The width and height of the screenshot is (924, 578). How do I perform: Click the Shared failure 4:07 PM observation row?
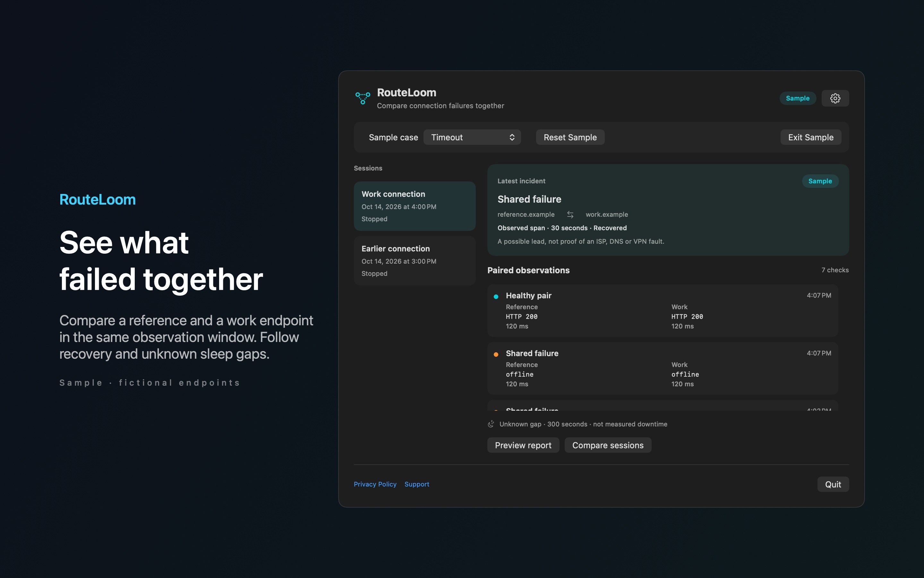click(x=663, y=368)
